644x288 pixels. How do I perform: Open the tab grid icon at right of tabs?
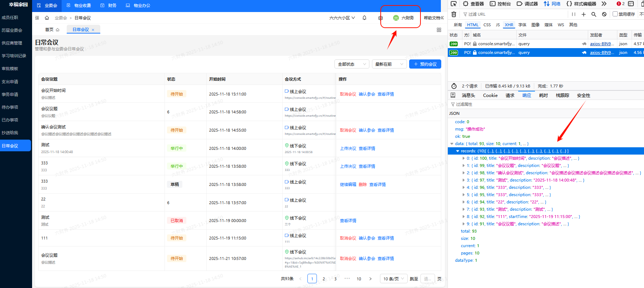[439, 30]
